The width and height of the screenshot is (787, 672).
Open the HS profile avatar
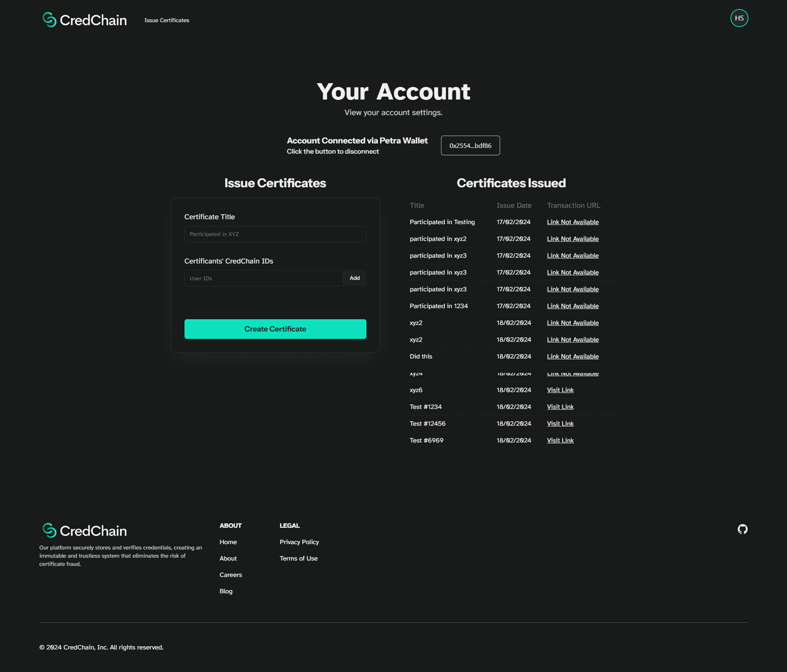[x=739, y=18]
